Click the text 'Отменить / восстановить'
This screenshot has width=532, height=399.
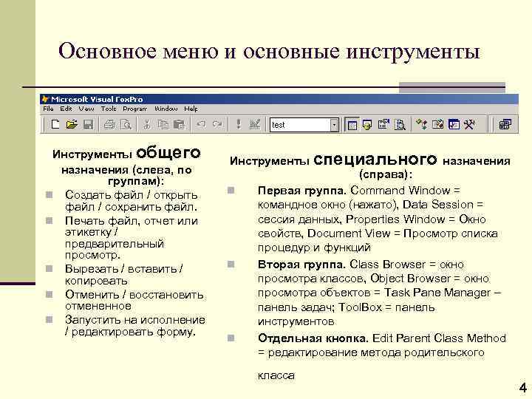(x=134, y=294)
